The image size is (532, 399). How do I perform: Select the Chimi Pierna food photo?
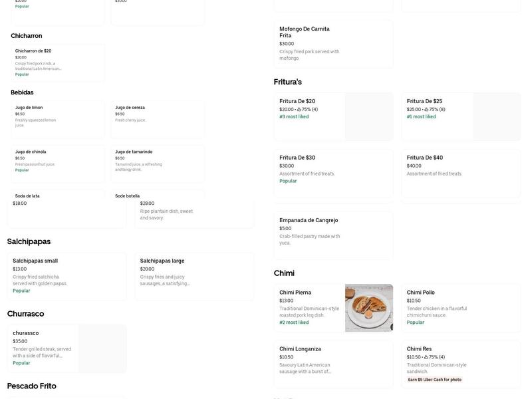click(368, 309)
